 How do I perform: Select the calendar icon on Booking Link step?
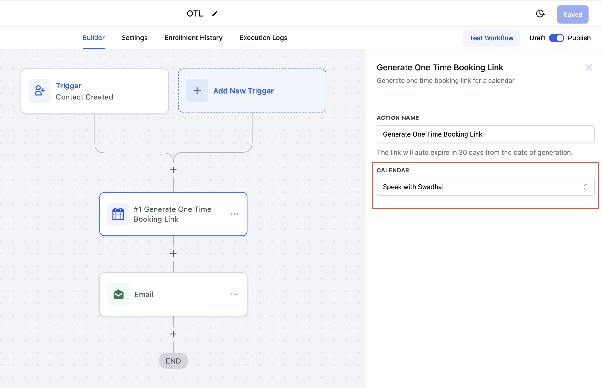click(x=118, y=214)
